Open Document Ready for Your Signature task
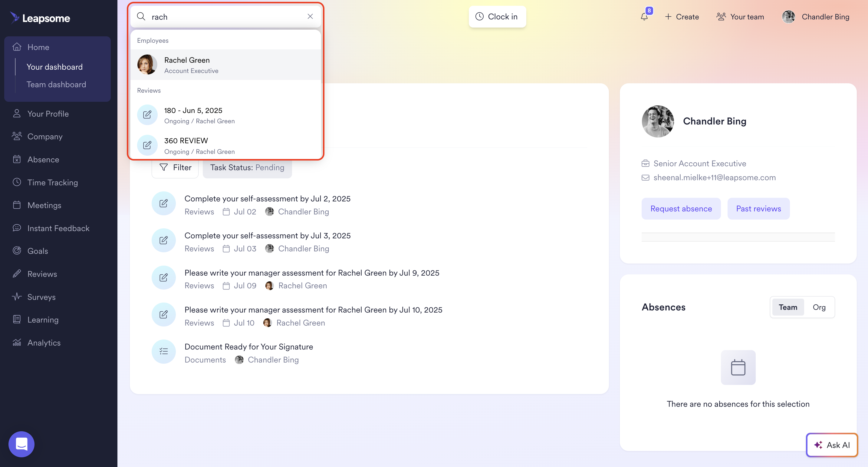Viewport: 868px width, 467px height. point(249,347)
